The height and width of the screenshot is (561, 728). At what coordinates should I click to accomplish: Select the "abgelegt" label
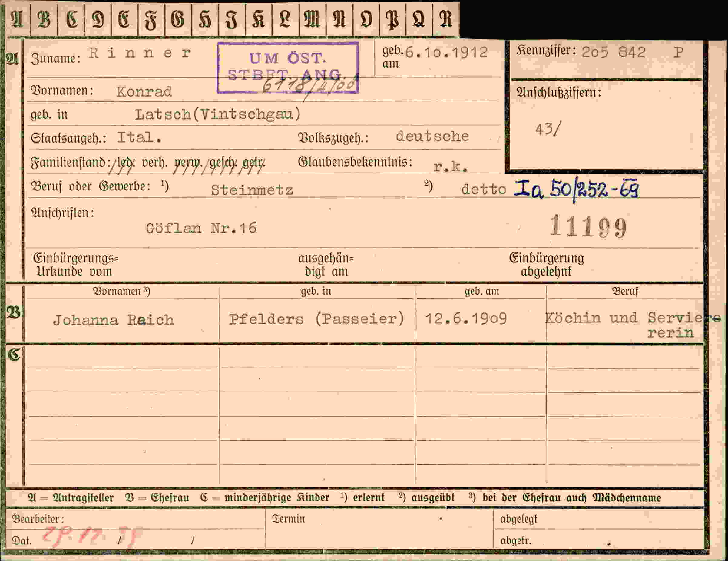(x=519, y=519)
